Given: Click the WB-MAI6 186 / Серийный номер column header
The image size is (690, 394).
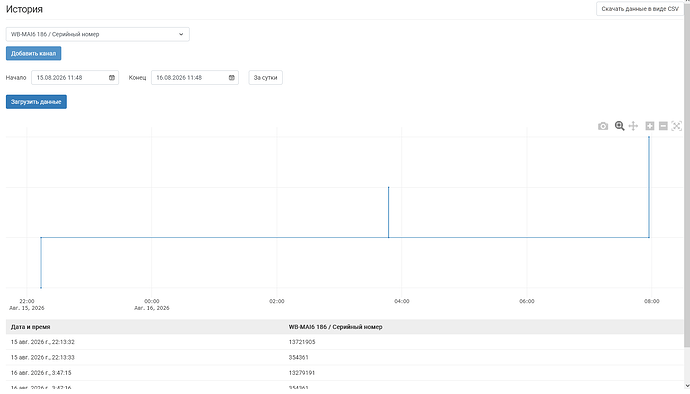Looking at the screenshot, I should click(x=335, y=327).
